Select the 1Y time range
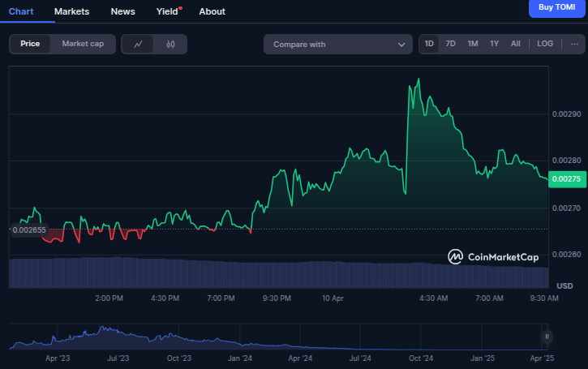This screenshot has height=369, width=588. click(494, 44)
